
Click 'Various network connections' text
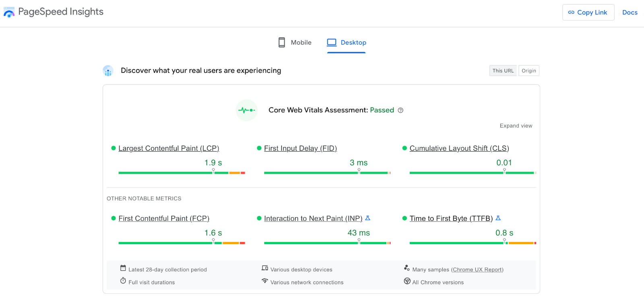click(x=307, y=282)
